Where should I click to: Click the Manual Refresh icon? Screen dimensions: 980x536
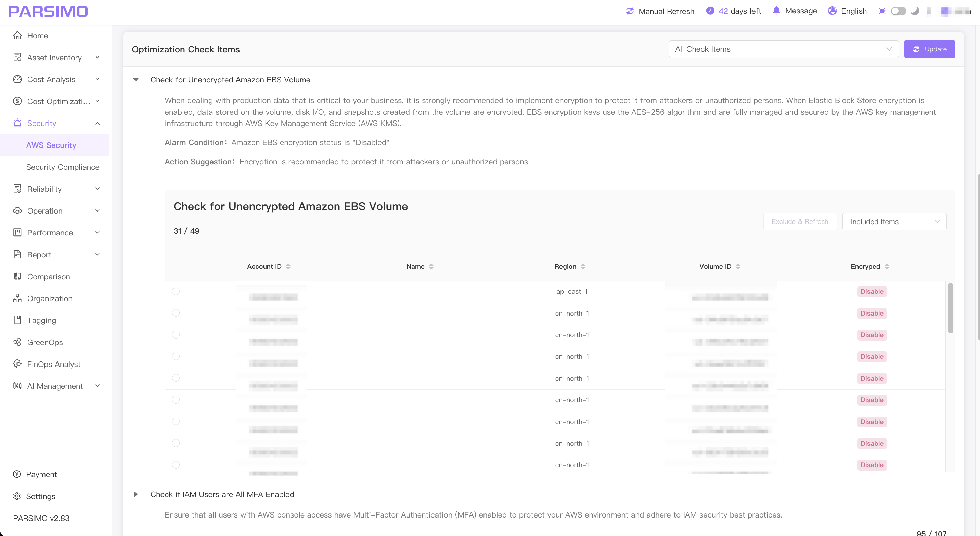click(630, 11)
